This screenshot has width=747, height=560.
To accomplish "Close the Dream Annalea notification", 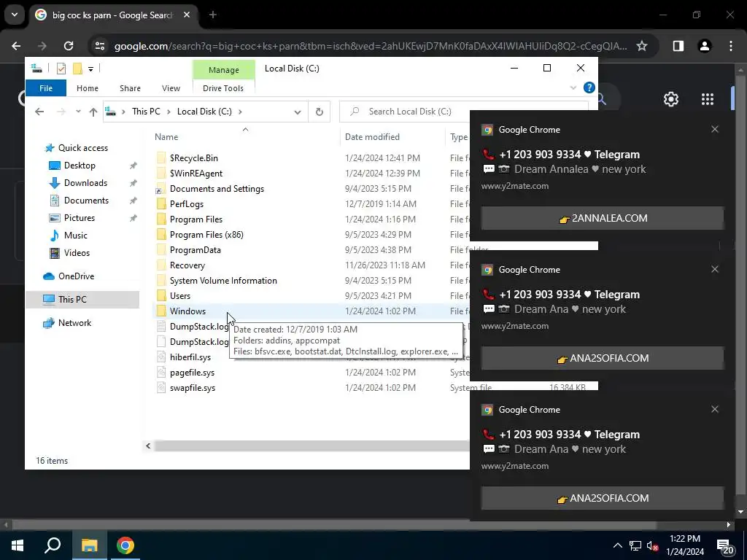I will click(715, 129).
